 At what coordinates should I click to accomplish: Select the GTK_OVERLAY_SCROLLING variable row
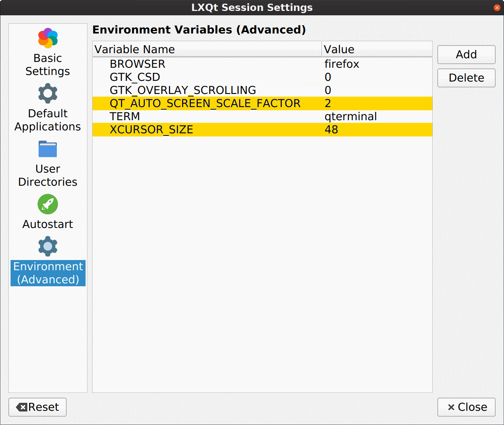click(183, 90)
